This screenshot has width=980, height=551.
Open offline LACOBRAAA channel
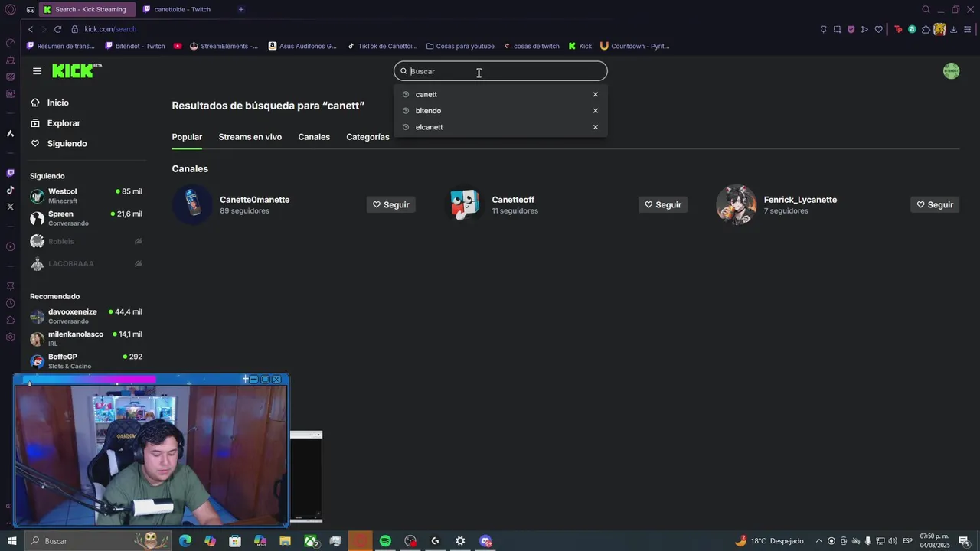[x=86, y=263]
